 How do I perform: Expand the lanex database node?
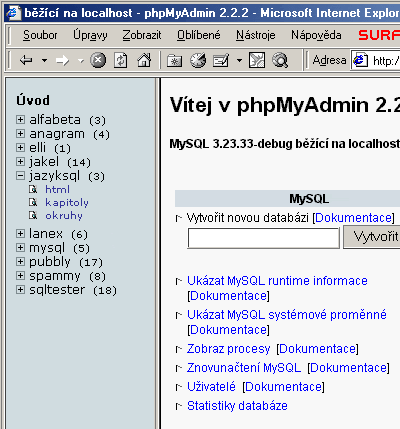point(20,233)
